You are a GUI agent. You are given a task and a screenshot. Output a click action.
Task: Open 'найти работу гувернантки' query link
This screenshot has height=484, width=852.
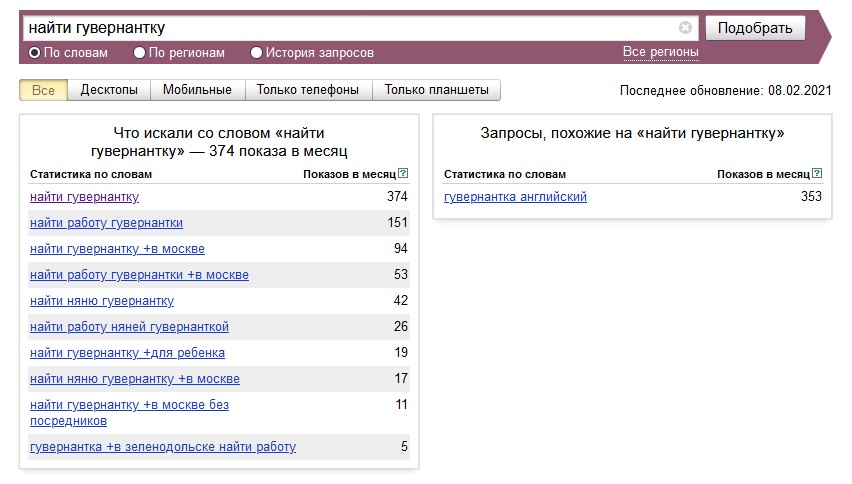click(106, 223)
